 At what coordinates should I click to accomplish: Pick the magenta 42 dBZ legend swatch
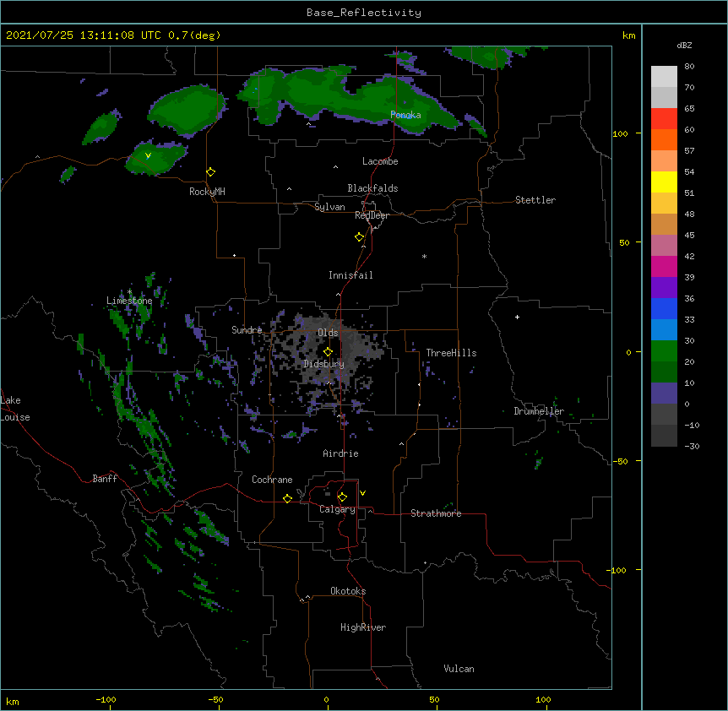664,266
